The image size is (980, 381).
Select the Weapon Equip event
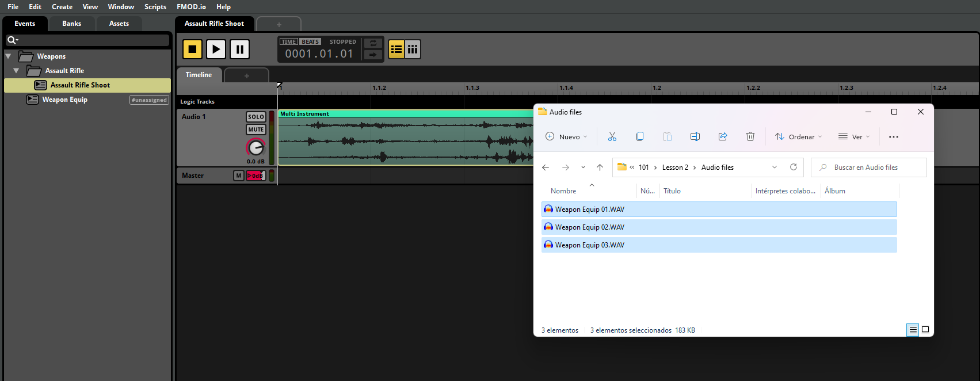click(x=65, y=100)
